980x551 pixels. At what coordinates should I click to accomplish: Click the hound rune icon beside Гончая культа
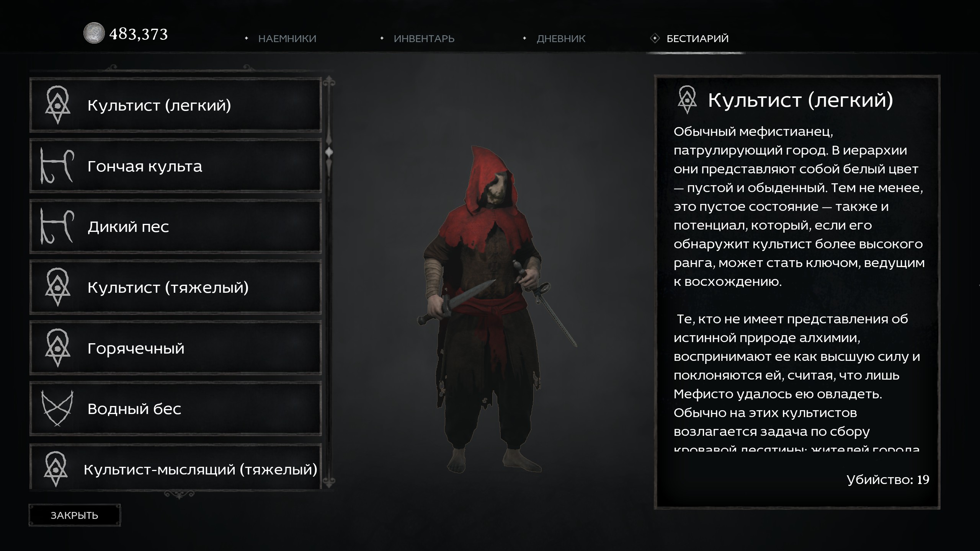click(57, 166)
